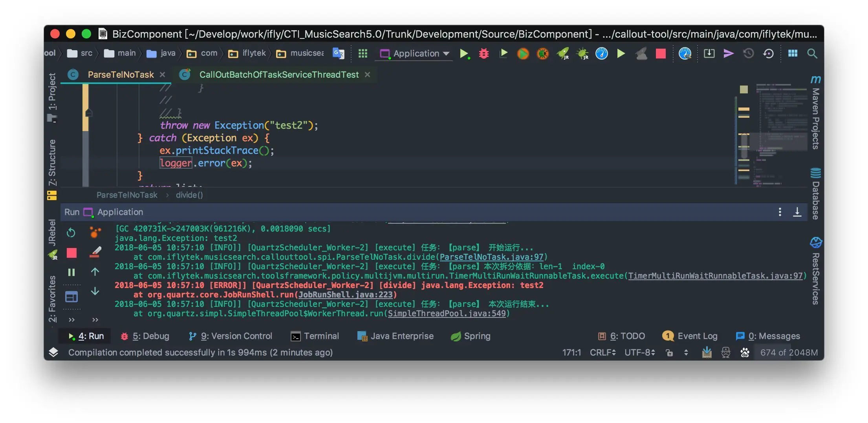
Task: Open the ParseTelNoTask.java:97 stack trace link
Action: coord(491,257)
